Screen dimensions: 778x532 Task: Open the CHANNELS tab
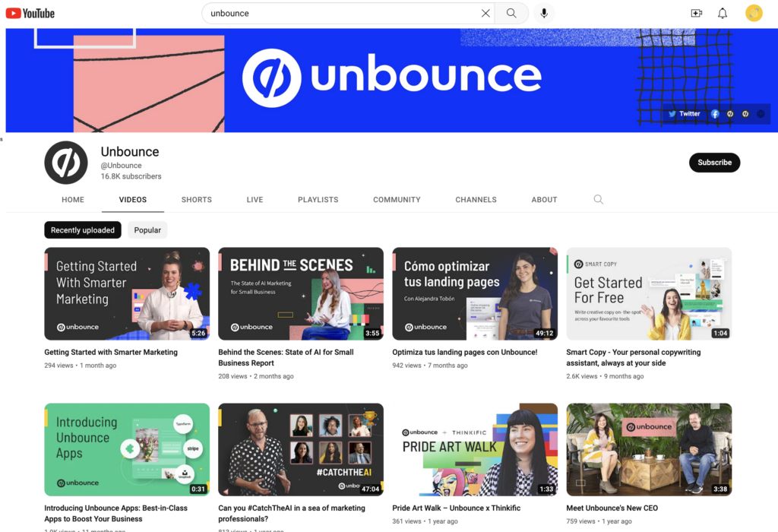tap(476, 199)
